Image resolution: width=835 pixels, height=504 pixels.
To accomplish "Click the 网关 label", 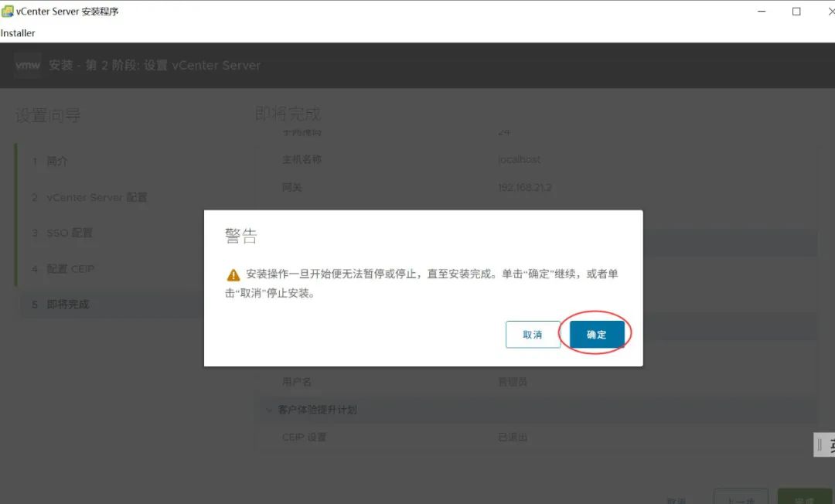I will tap(291, 187).
